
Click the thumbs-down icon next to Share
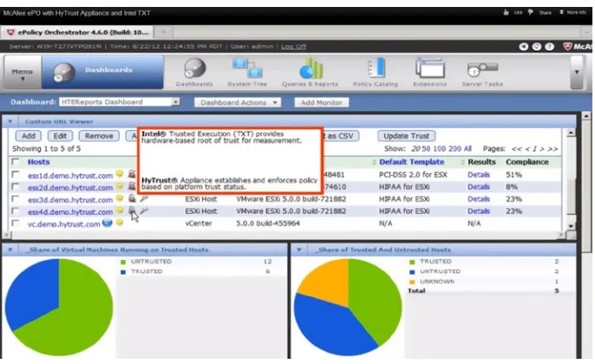(531, 12)
